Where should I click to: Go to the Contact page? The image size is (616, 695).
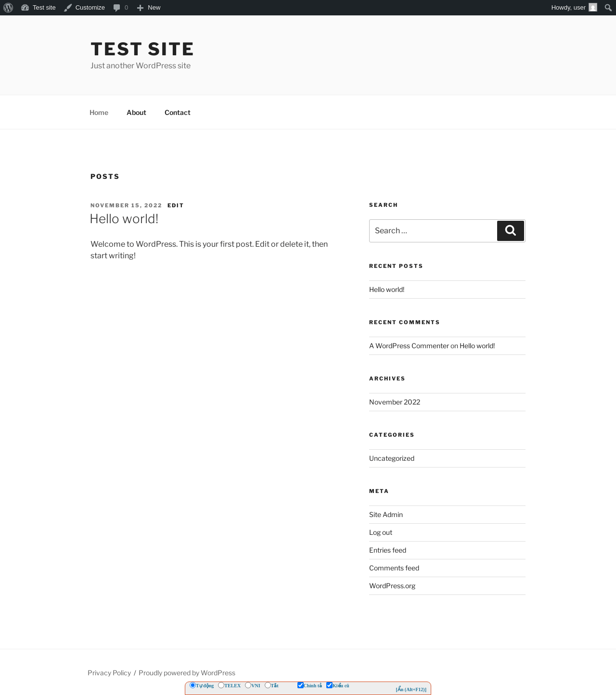click(178, 113)
